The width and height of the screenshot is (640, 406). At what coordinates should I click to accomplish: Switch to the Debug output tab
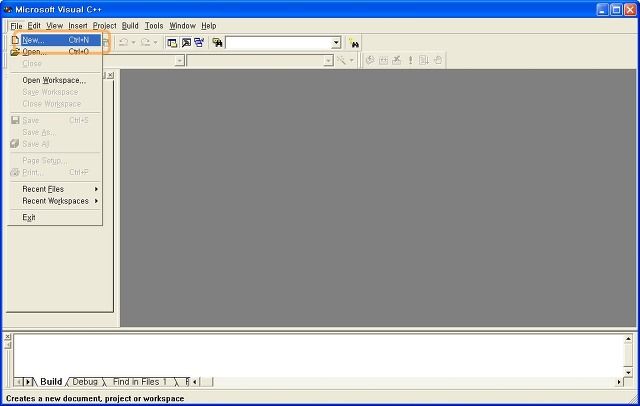(85, 382)
